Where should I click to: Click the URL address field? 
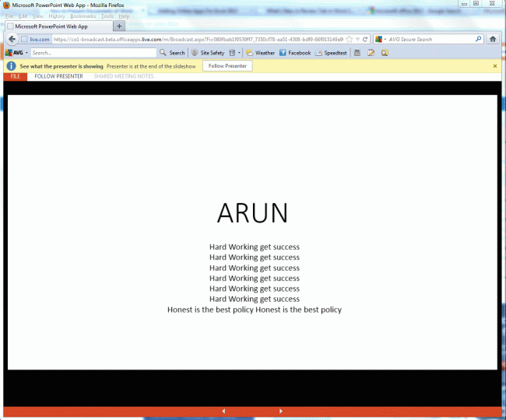pos(198,40)
